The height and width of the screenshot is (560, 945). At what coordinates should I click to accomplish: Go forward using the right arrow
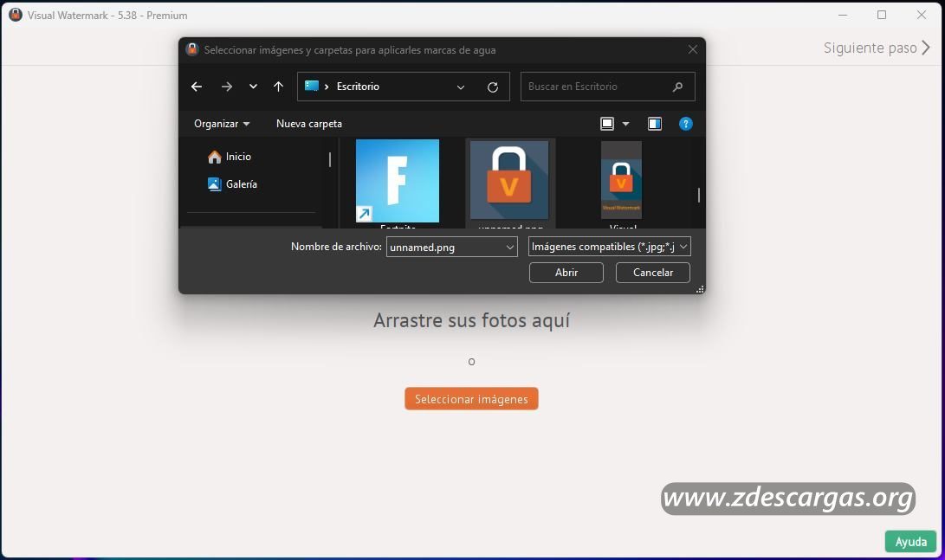227,87
